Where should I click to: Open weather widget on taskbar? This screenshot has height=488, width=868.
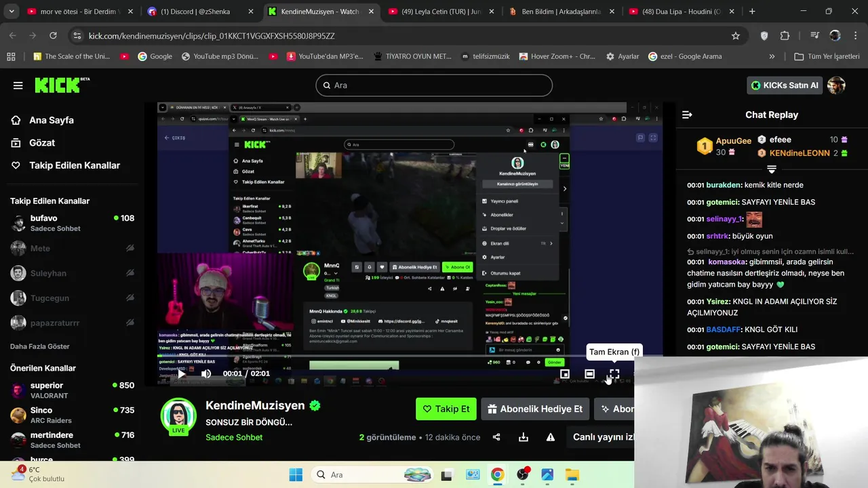[x=37, y=474]
